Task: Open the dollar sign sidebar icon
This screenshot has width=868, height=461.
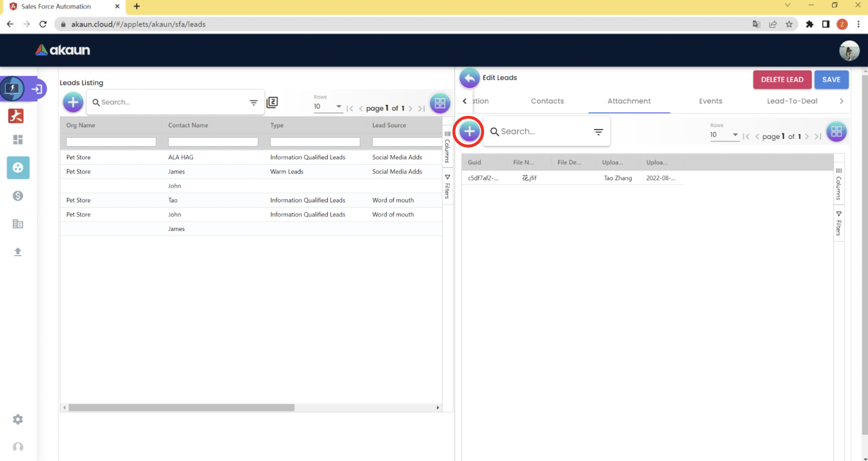Action: click(x=18, y=196)
